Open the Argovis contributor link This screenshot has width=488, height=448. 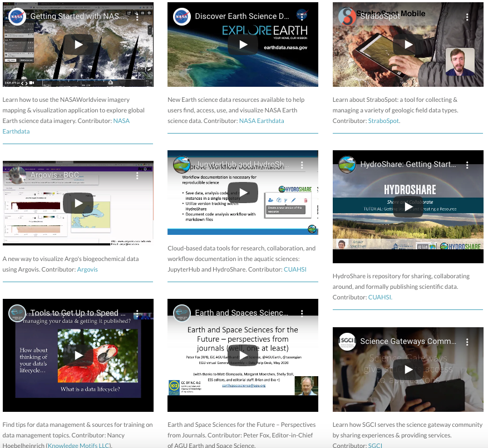[87, 269]
